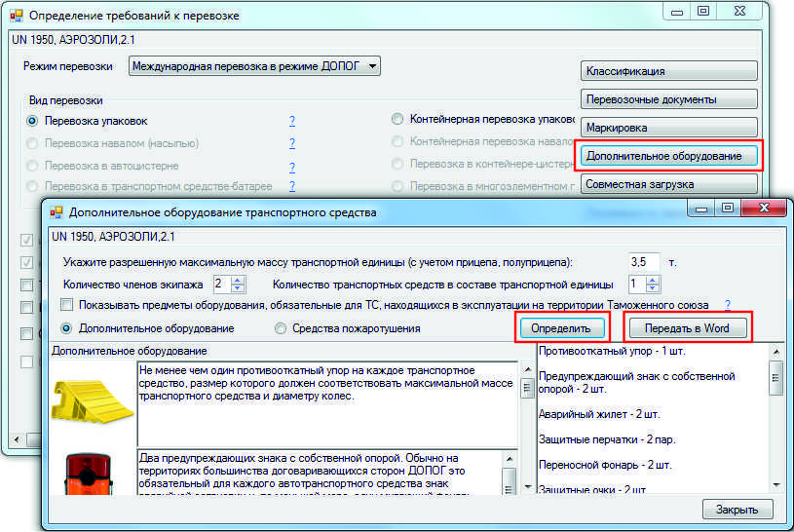
Task: Open help link for Перевозка упаковок
Action: (x=291, y=121)
